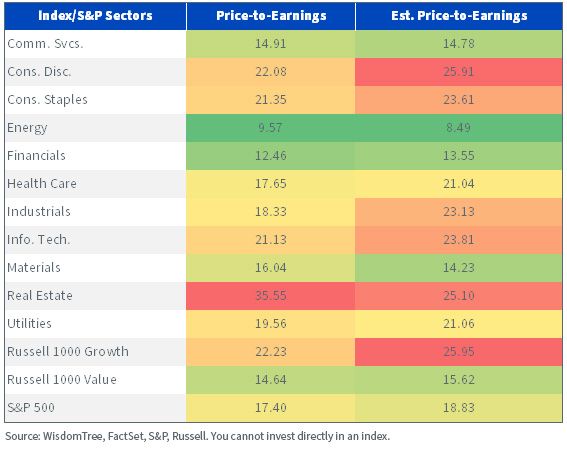The image size is (567, 450).
Task: Click Russell 1000 Growth estimated P/E 25.95
Action: click(x=459, y=352)
